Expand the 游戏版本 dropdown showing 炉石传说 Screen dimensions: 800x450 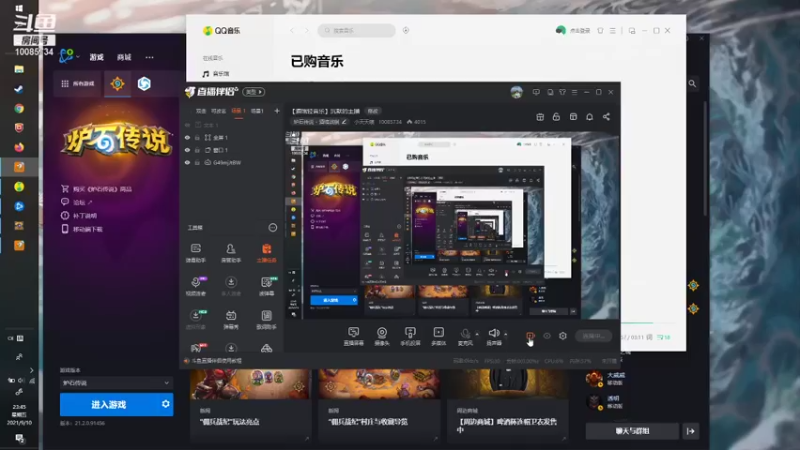pos(116,383)
